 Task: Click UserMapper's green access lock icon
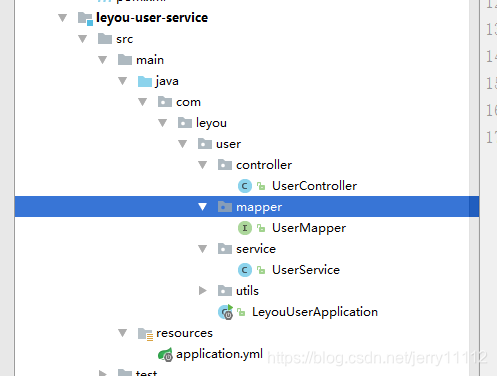[x=261, y=228]
